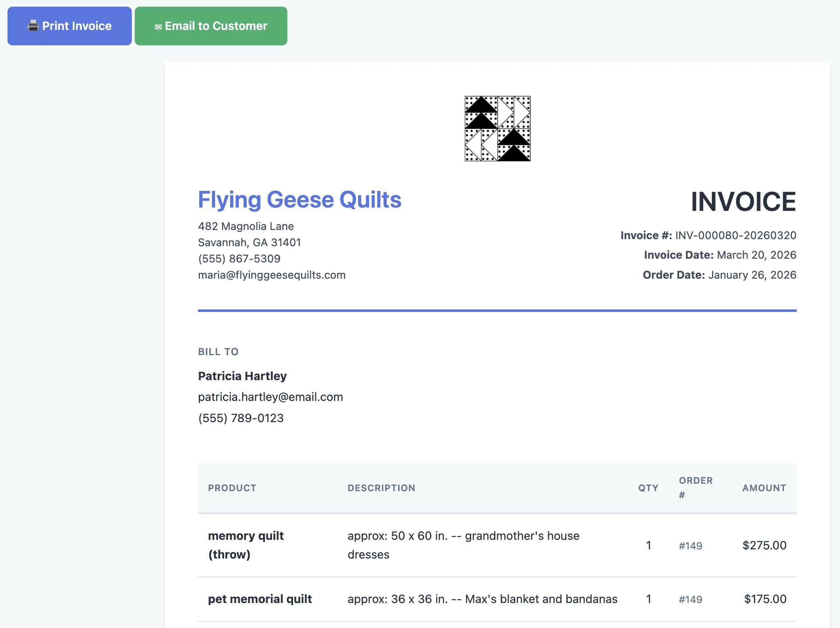Click the Flying Geese Quilts company name
The height and width of the screenshot is (628, 840).
(299, 200)
